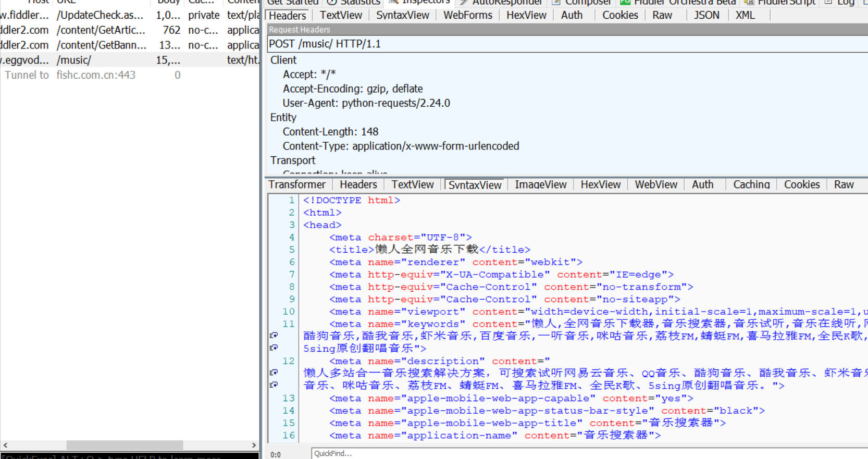Screen dimensions: 868x459
Task: Open the response Transformer tab
Action: 297,184
